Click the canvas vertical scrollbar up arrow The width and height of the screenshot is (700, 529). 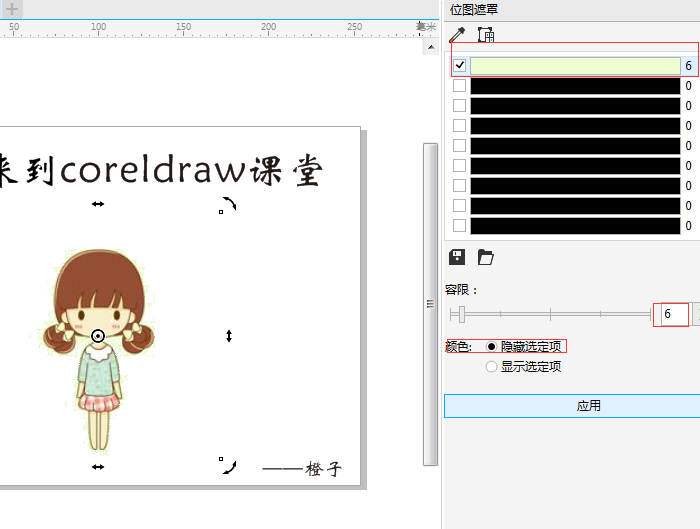pos(431,47)
